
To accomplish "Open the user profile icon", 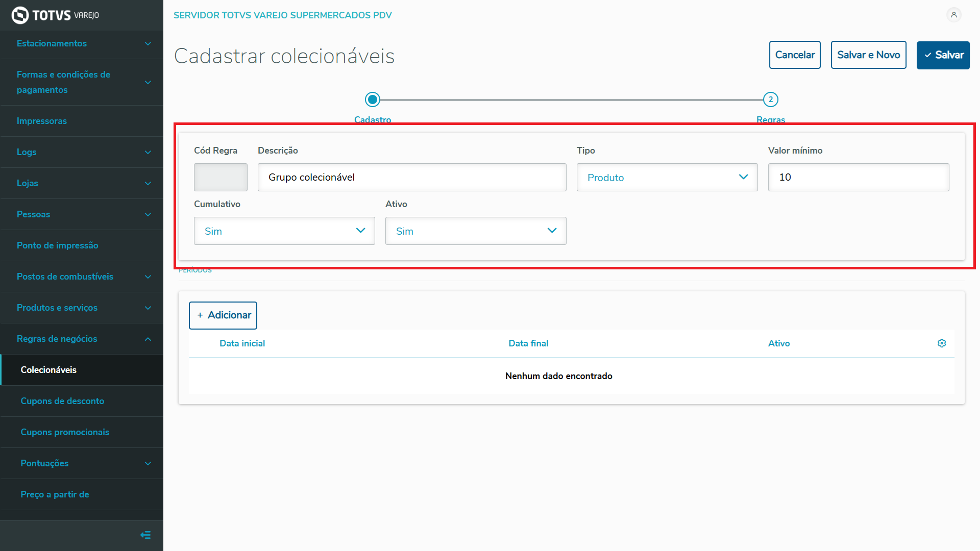I will [953, 15].
